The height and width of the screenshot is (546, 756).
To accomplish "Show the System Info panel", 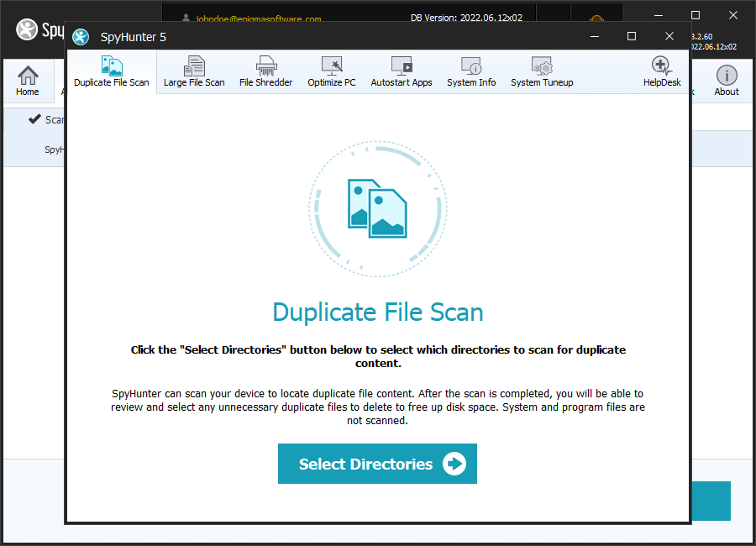I will coord(471,71).
